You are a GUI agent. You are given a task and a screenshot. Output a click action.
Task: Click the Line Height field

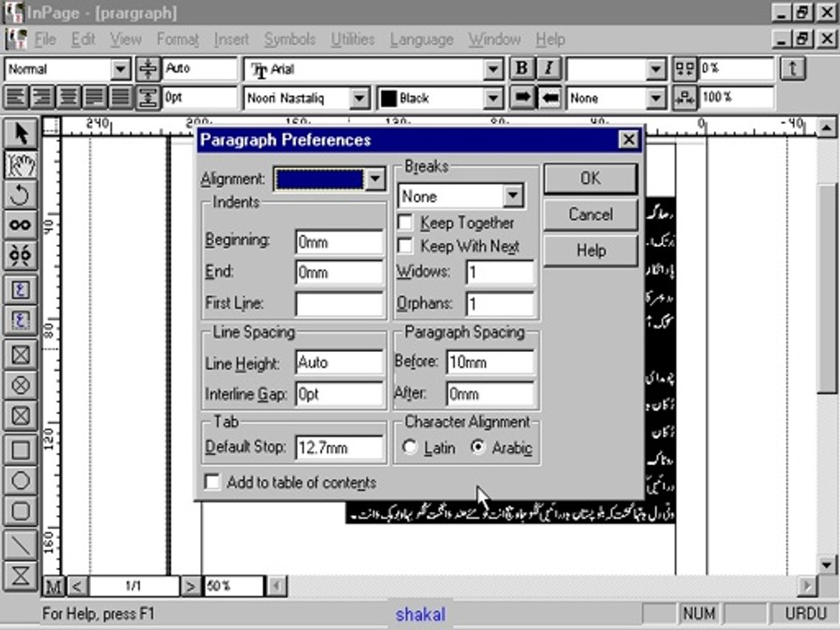(x=339, y=362)
